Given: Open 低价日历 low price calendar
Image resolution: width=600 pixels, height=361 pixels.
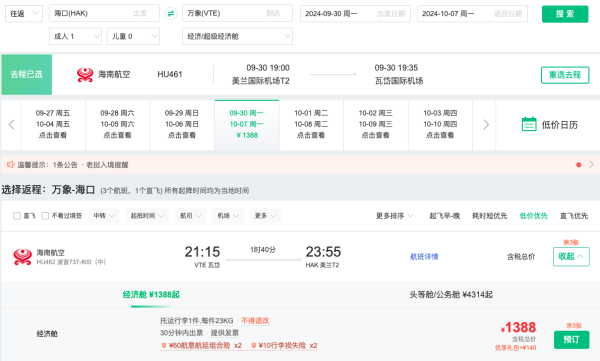Looking at the screenshot, I should coord(559,125).
